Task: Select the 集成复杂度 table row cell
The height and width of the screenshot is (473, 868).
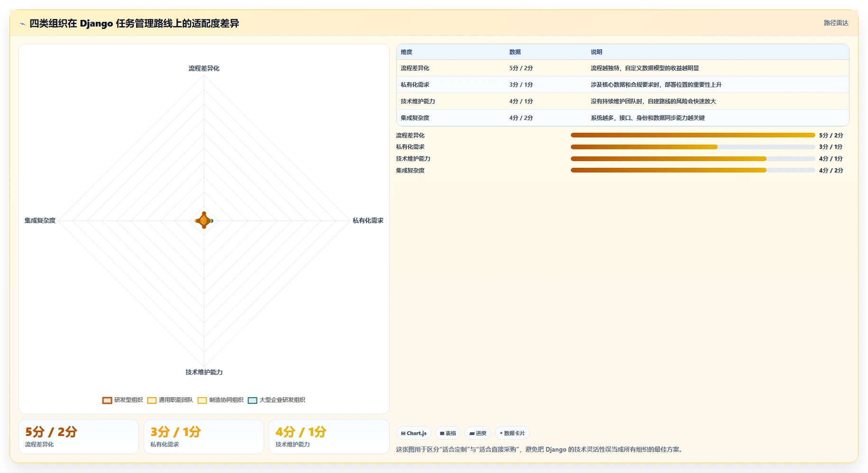Action: point(415,118)
